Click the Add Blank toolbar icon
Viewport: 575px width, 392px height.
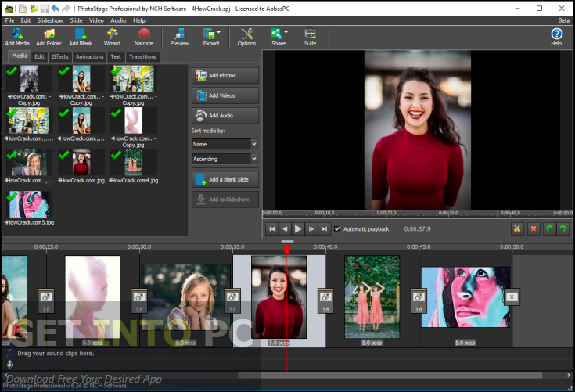click(81, 37)
